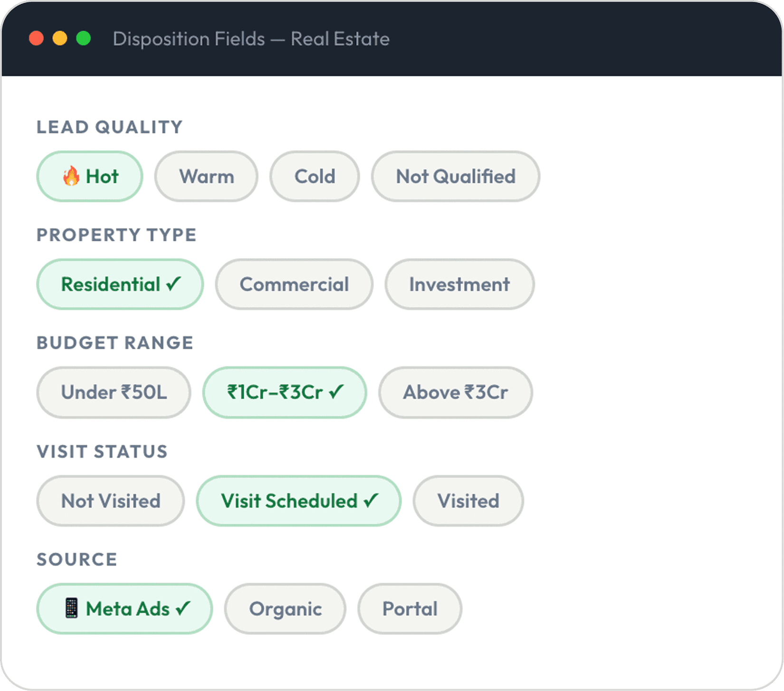Deselect the Residential property type
784x691 pixels.
point(120,284)
